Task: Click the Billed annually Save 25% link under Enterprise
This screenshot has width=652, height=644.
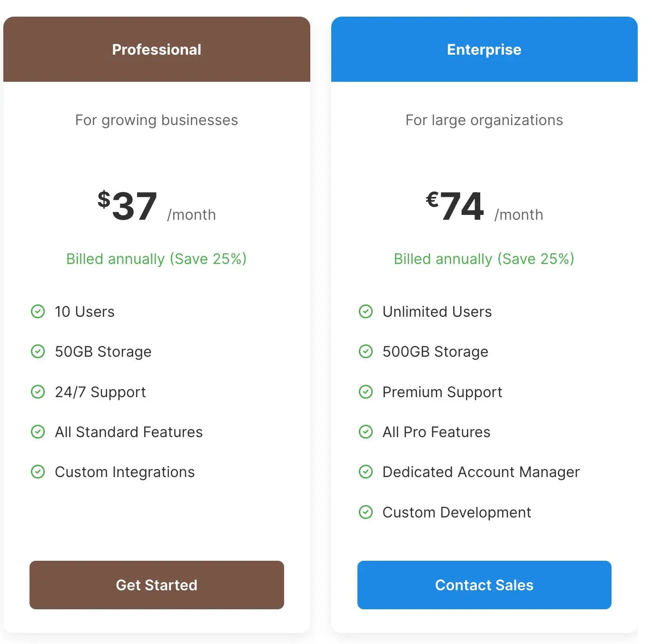Action: point(484,259)
